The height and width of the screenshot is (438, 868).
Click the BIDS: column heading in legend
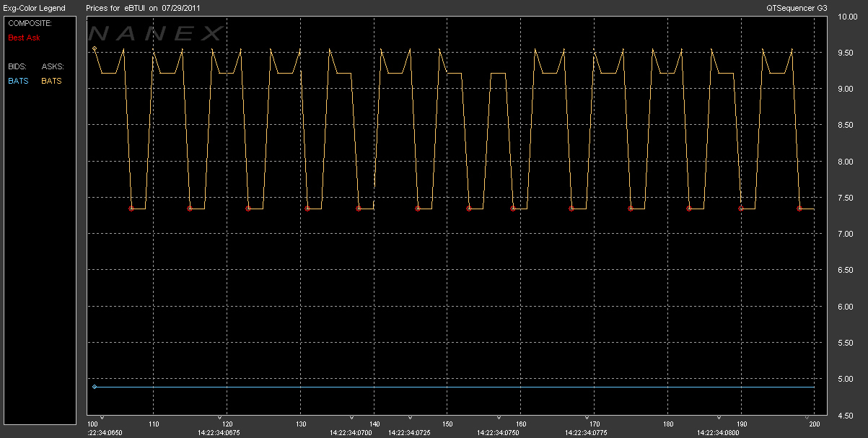click(x=19, y=66)
